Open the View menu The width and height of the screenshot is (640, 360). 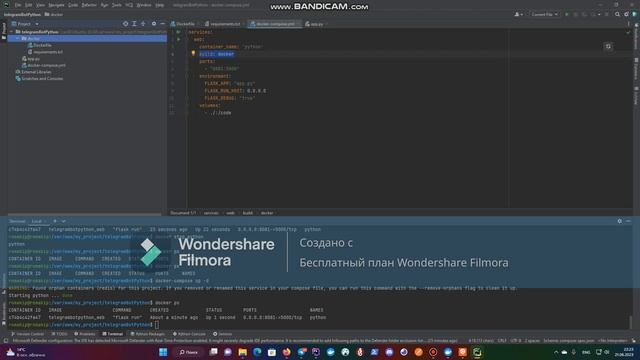click(40, 5)
